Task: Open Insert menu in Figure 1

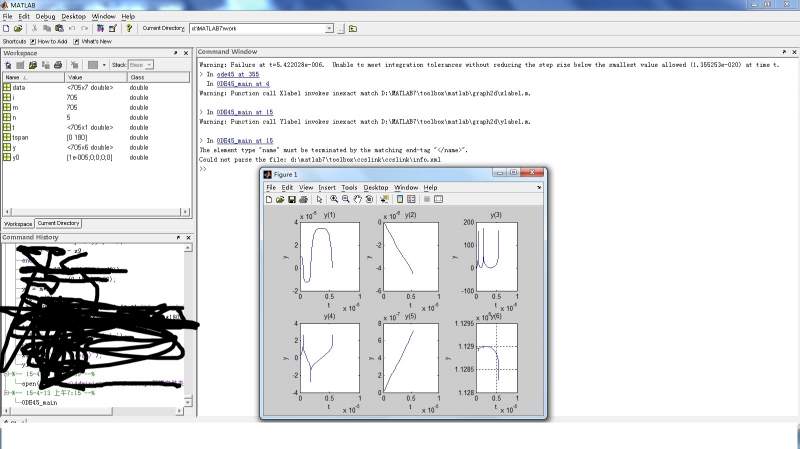Action: 327,187
